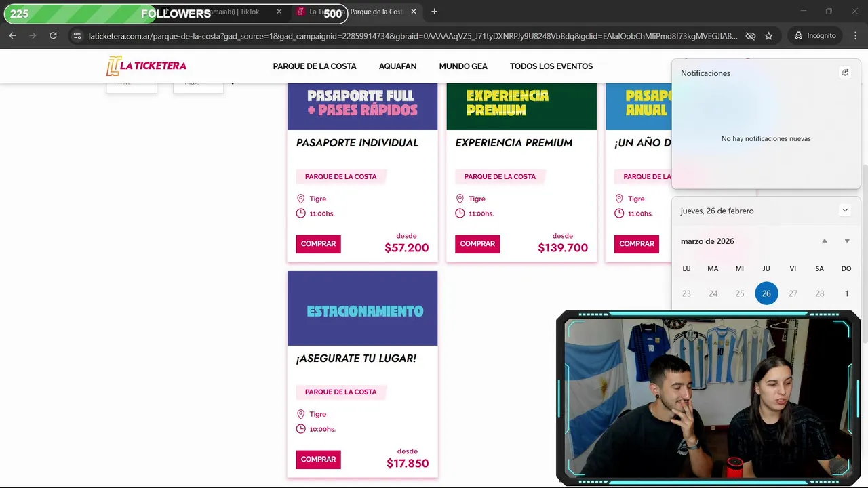The width and height of the screenshot is (868, 488).
Task: Reload the page with the refresh icon
Action: (x=53, y=35)
